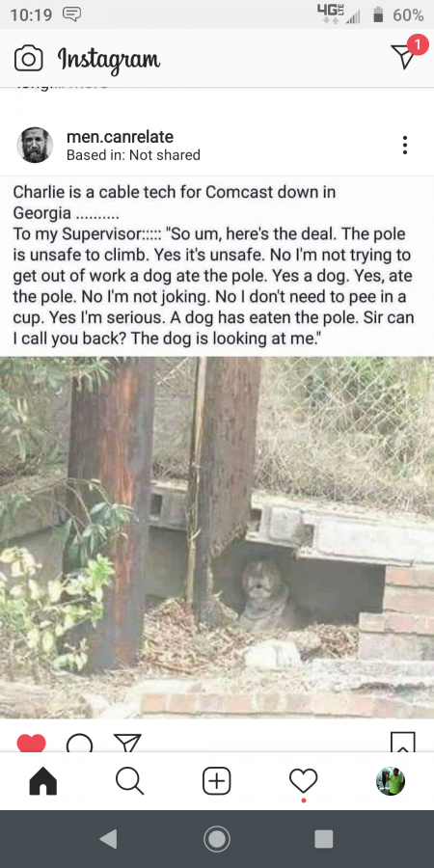Screen dimensions: 434x868
Task: Open the Search tab magnifier
Action: pos(130,781)
